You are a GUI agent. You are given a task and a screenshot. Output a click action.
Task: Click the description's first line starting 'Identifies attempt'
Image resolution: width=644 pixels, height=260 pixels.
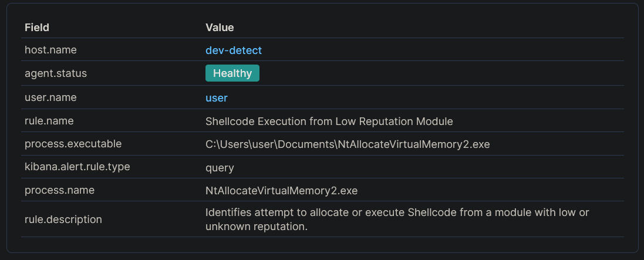click(397, 212)
